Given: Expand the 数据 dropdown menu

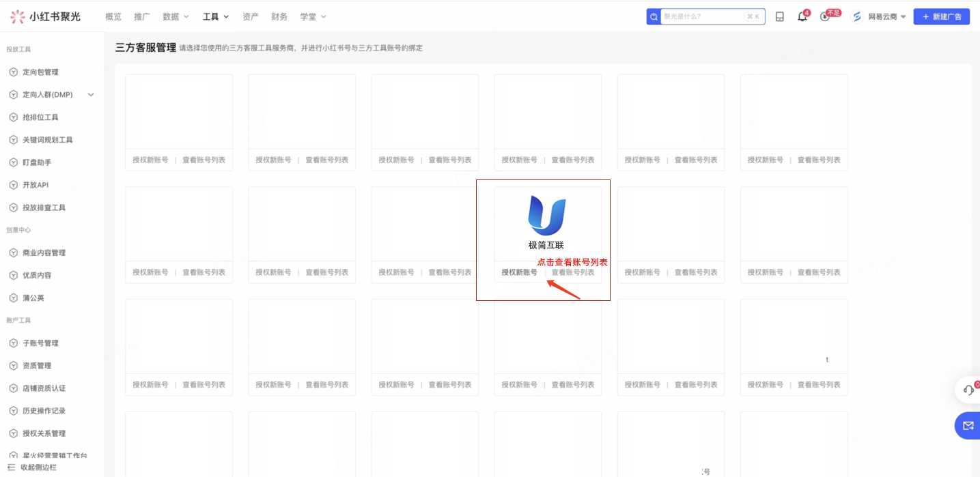Looking at the screenshot, I should pos(176,16).
